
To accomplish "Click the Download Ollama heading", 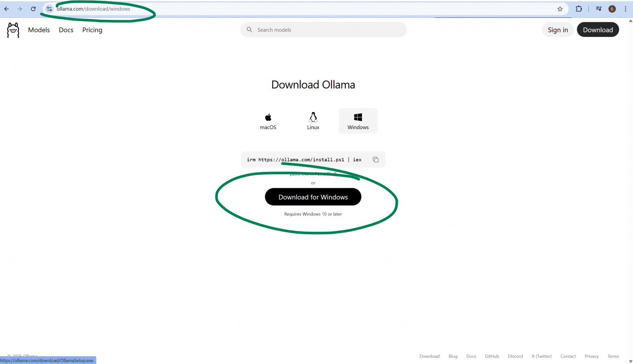I will pos(313,85).
